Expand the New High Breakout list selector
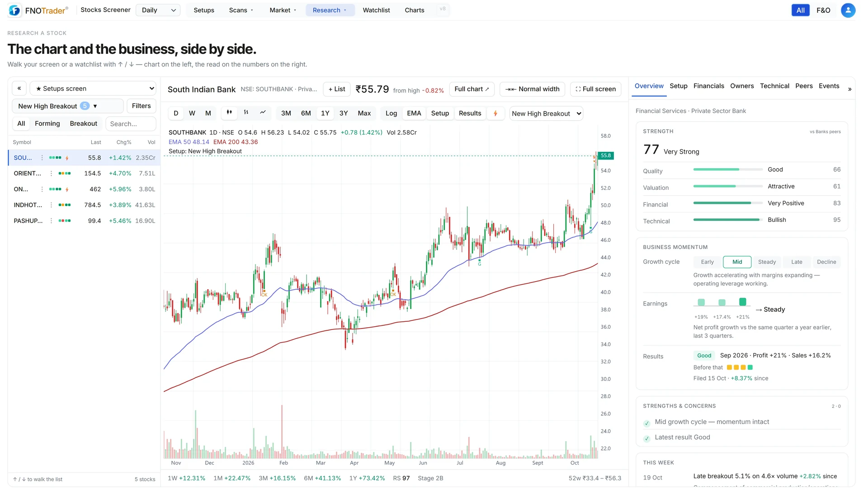This screenshot has height=493, width=868. [68, 106]
